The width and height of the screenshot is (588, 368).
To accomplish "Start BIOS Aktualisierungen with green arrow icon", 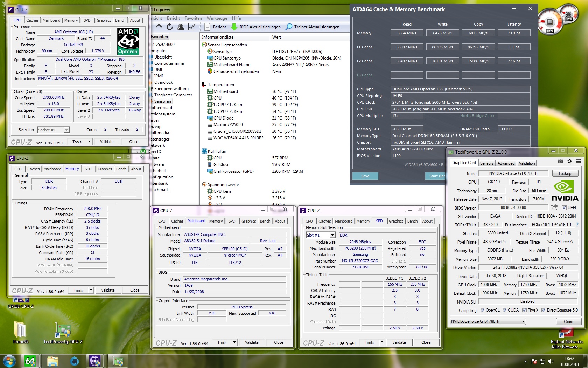I will coord(234,27).
